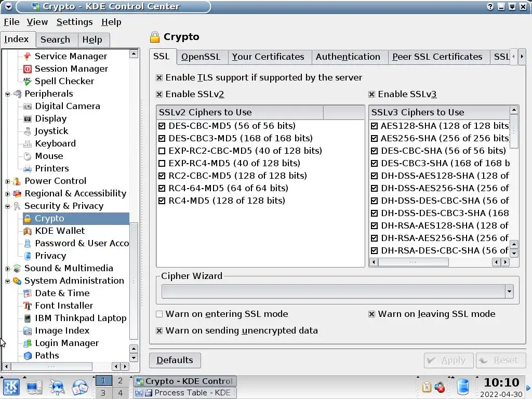Click the Font Installer icon
Screen dimensions: 532x399
tap(28, 305)
